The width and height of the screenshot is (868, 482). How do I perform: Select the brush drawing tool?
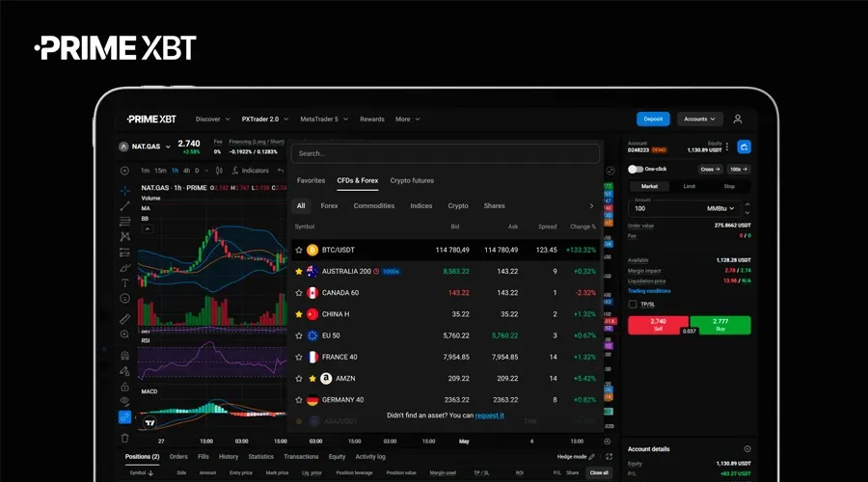coord(125,268)
